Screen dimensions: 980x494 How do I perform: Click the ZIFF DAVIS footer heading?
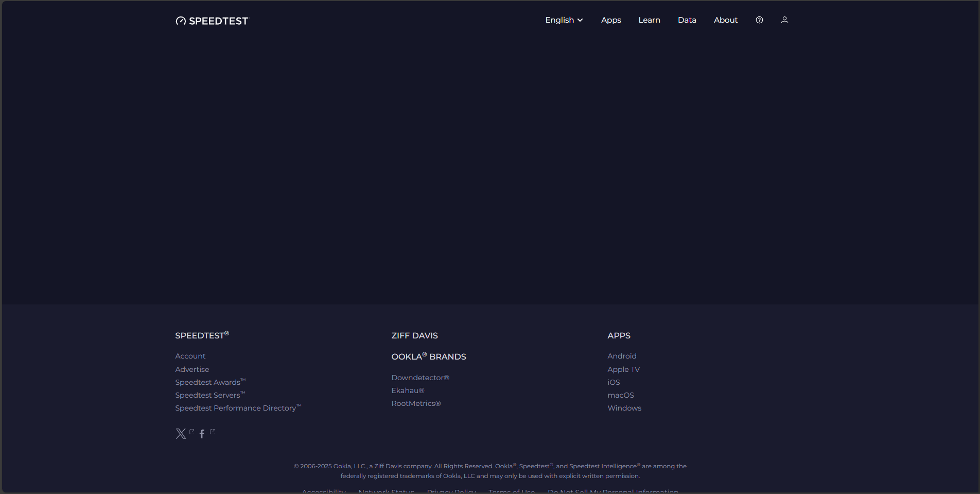pyautogui.click(x=414, y=335)
